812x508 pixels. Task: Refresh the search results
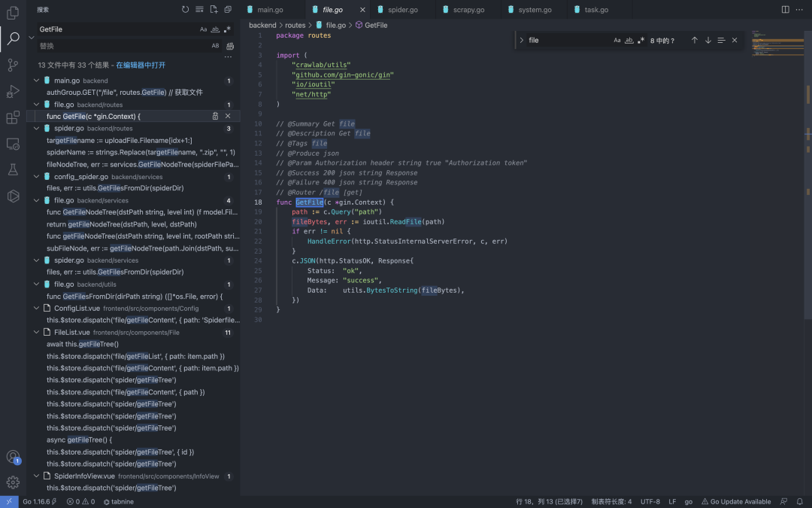[x=186, y=10]
